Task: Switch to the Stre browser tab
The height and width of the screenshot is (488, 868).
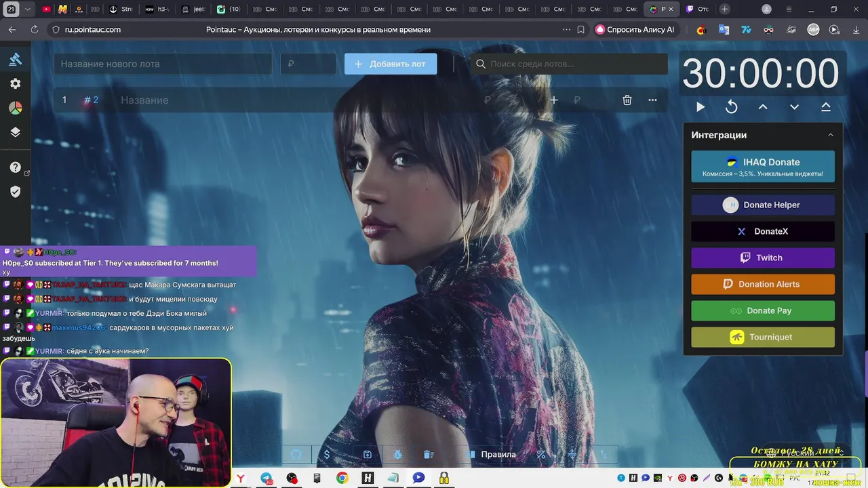Action: [x=121, y=9]
